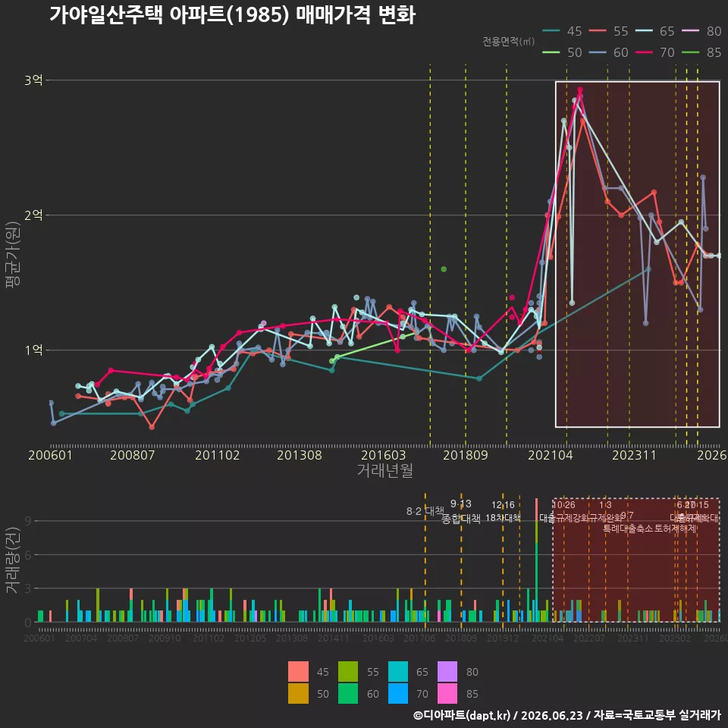Click the 202311 label on price chart axis
This screenshot has height=728, width=728.
click(x=634, y=455)
